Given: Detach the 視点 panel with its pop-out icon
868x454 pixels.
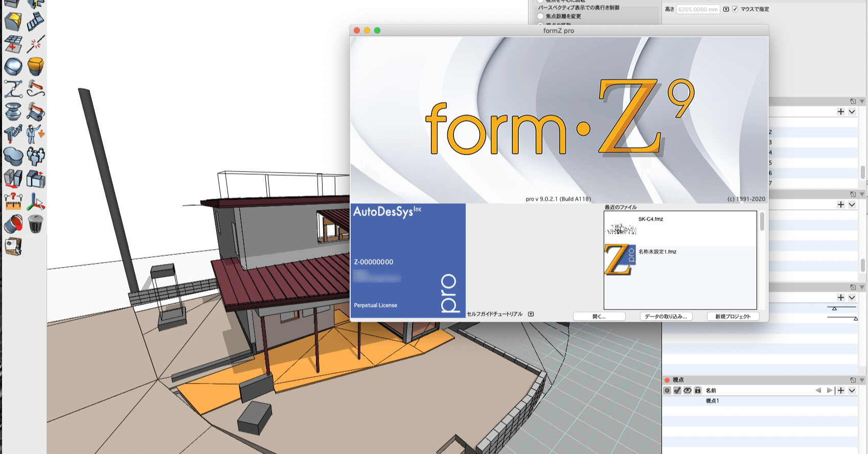Looking at the screenshot, I should pos(853,380).
